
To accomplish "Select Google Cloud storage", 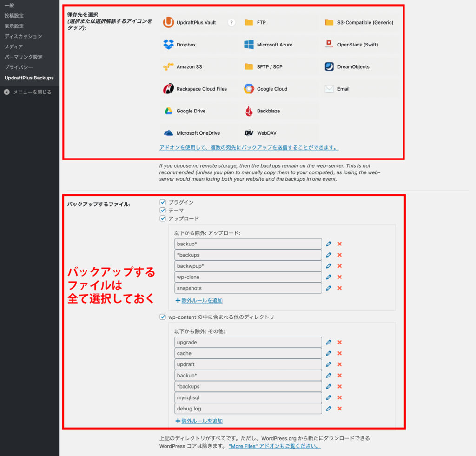I will (279, 89).
